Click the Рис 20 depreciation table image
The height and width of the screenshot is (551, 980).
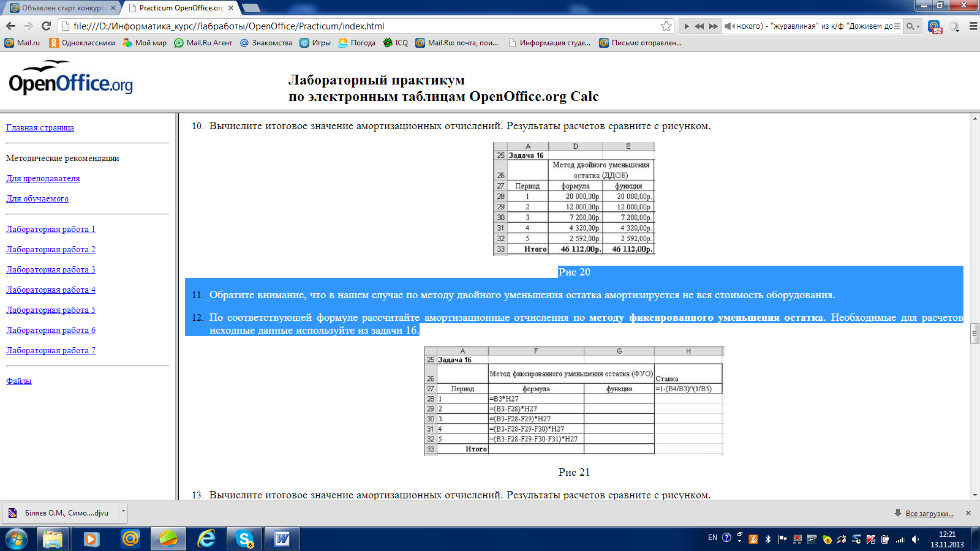pyautogui.click(x=574, y=198)
